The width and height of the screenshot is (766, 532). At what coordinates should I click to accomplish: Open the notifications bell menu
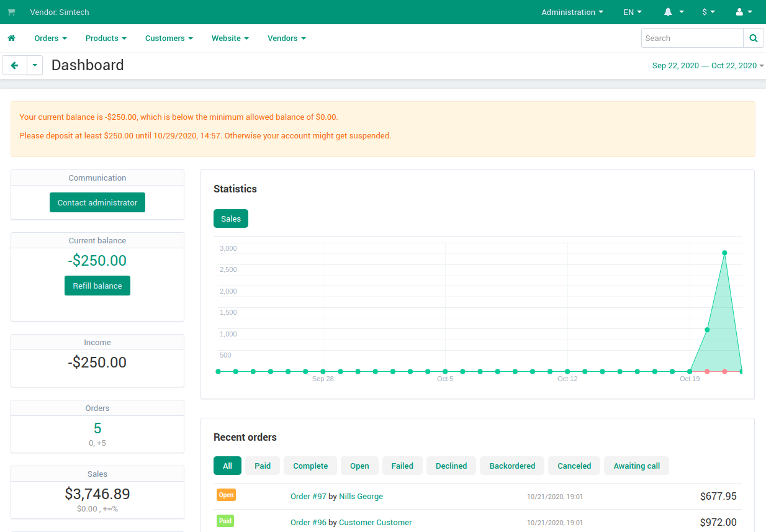click(674, 12)
